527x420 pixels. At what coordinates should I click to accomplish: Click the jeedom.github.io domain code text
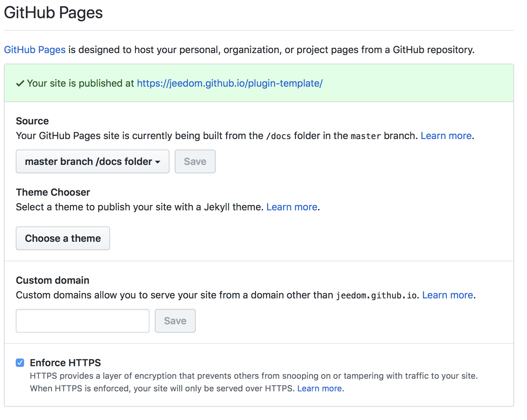(377, 296)
